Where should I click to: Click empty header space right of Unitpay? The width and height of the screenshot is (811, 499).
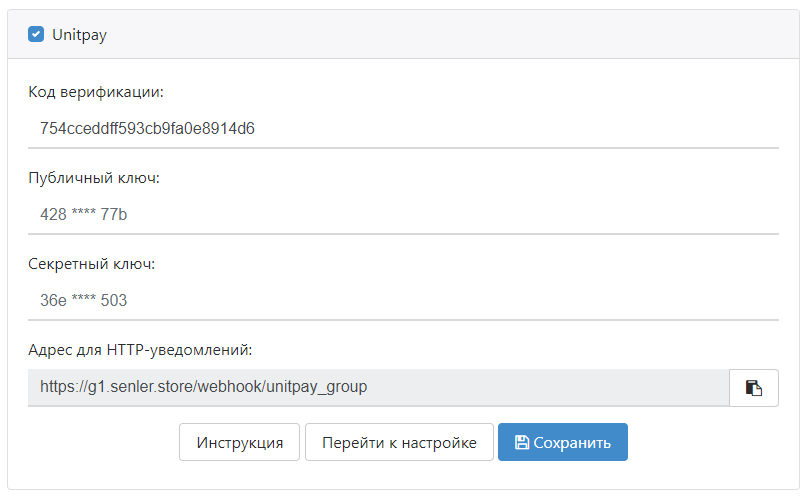click(450, 35)
